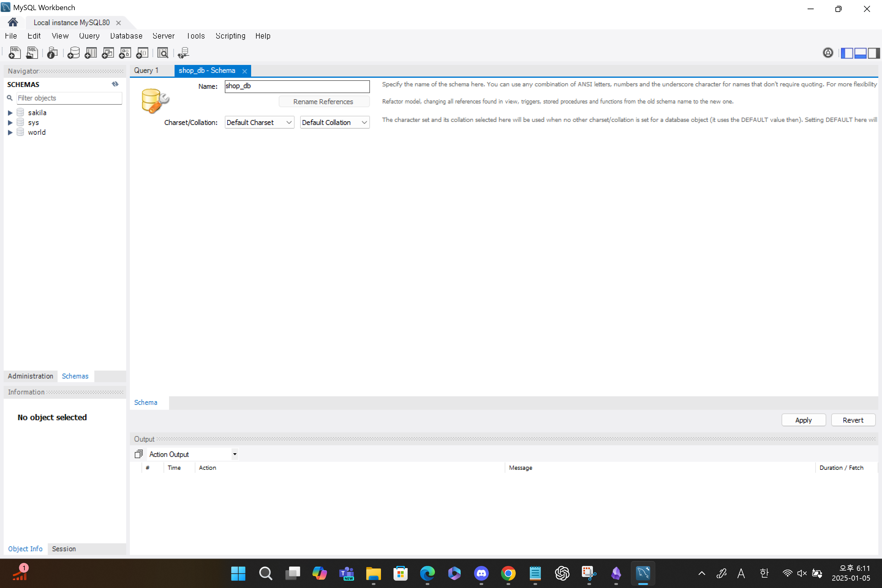
Task: Open the Help menu
Action: click(263, 36)
